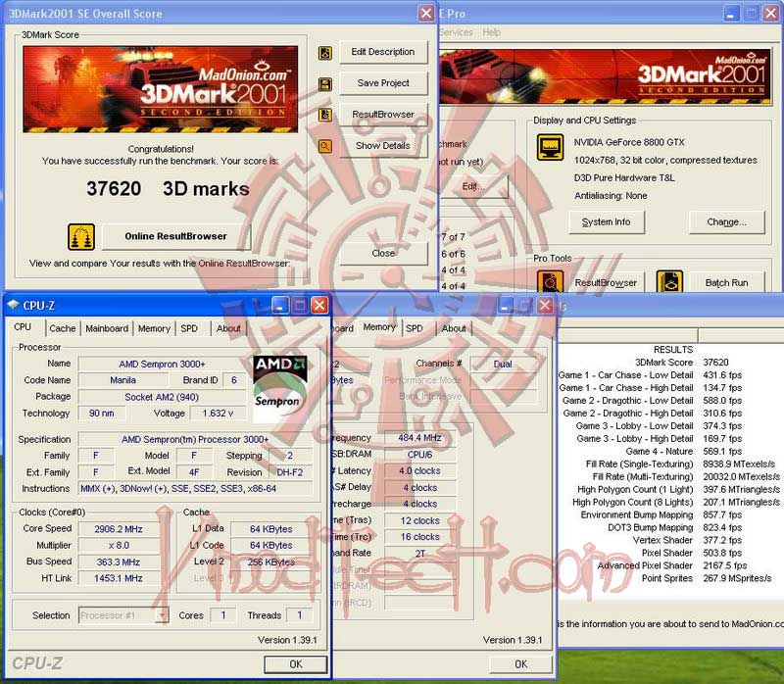The width and height of the screenshot is (784, 684).
Task: Click the Edit... button in the 3DMark window
Action: (473, 186)
